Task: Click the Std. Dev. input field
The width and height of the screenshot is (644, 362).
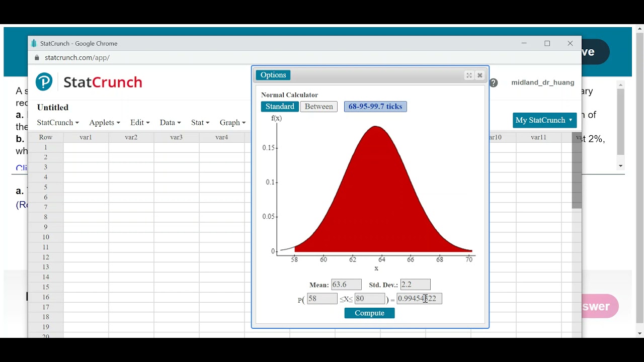Action: 416,285
